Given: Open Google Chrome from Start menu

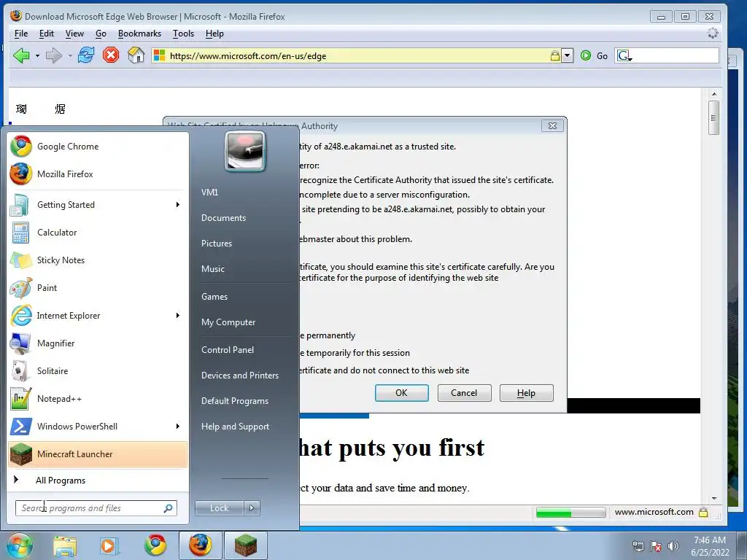Looking at the screenshot, I should pyautogui.click(x=98, y=146).
